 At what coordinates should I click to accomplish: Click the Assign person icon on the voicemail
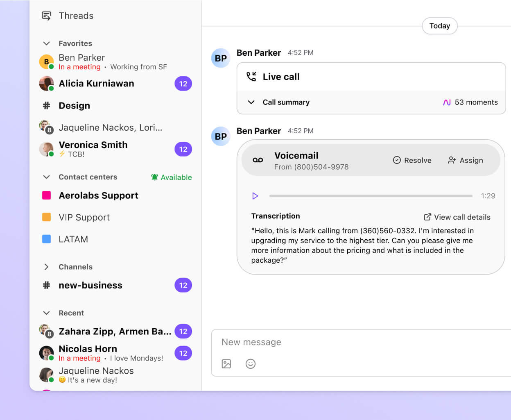coord(452,160)
